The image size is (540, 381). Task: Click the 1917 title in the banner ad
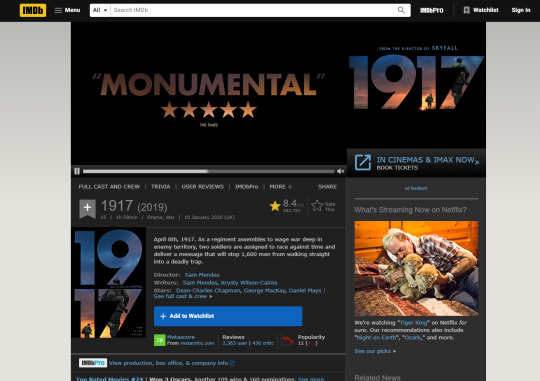(416, 82)
